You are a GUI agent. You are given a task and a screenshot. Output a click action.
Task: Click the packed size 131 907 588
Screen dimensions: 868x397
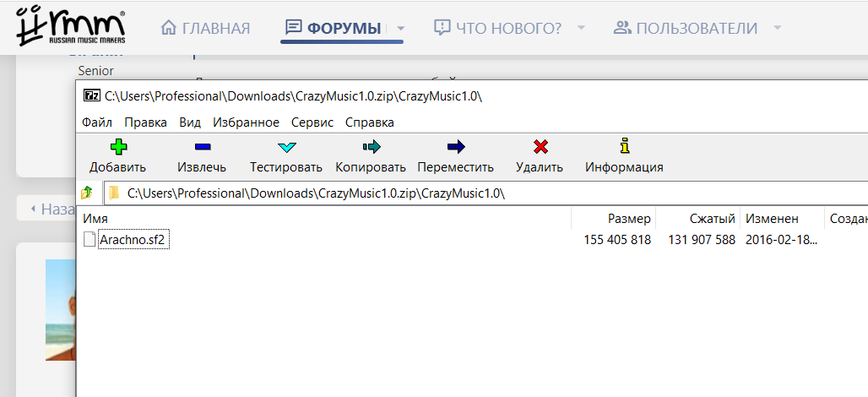pos(702,240)
